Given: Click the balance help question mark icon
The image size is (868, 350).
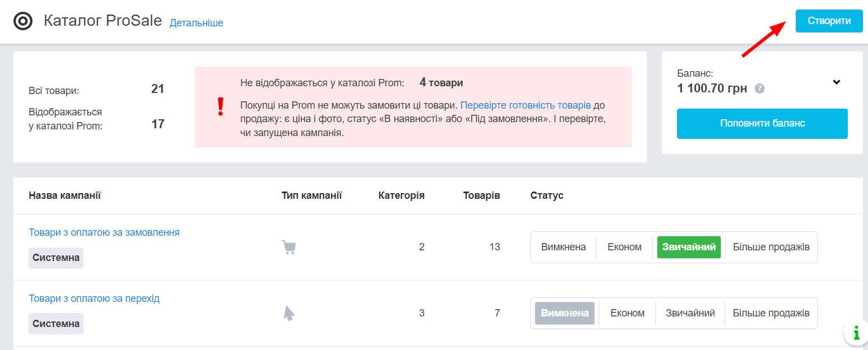Looking at the screenshot, I should (759, 88).
